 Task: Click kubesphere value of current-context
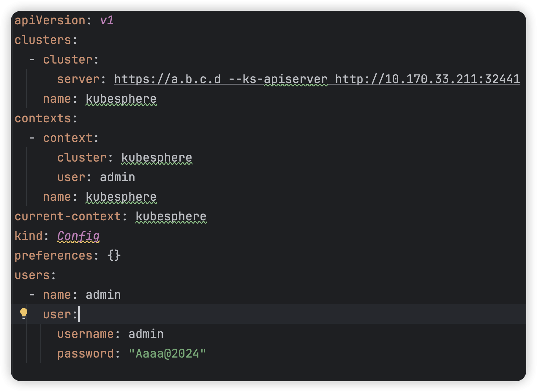pyautogui.click(x=171, y=216)
